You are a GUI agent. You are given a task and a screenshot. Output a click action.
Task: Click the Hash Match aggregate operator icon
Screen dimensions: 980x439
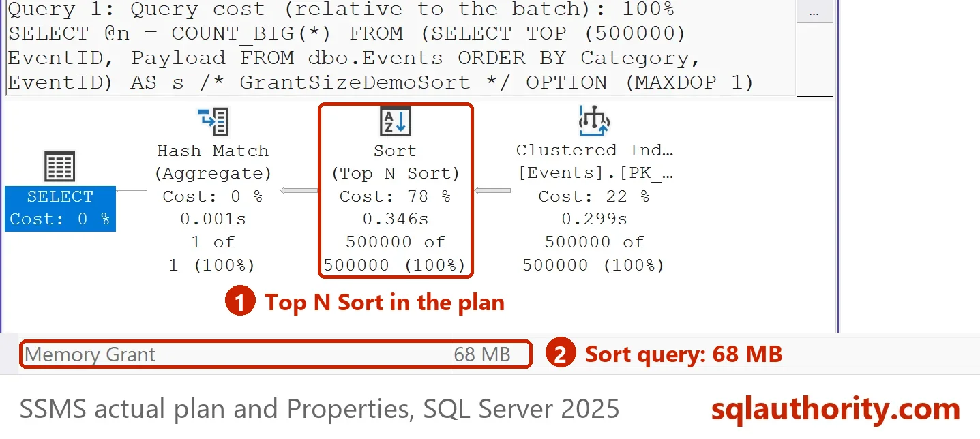pyautogui.click(x=213, y=121)
